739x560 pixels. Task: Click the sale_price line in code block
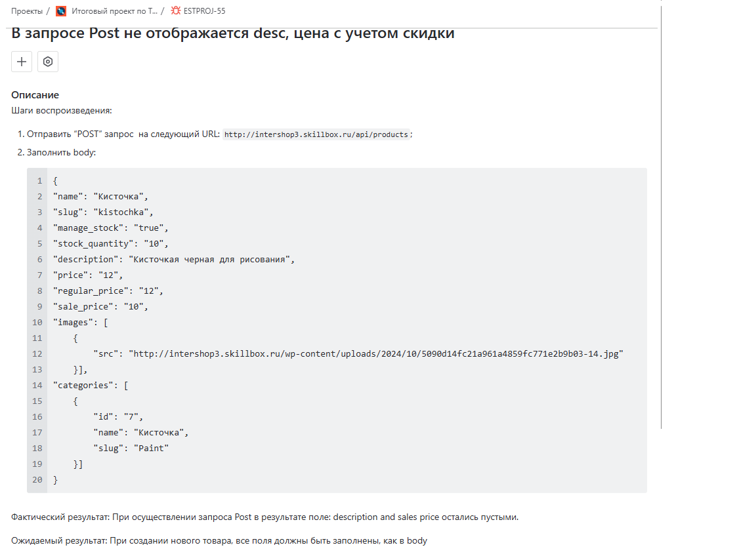coord(98,306)
